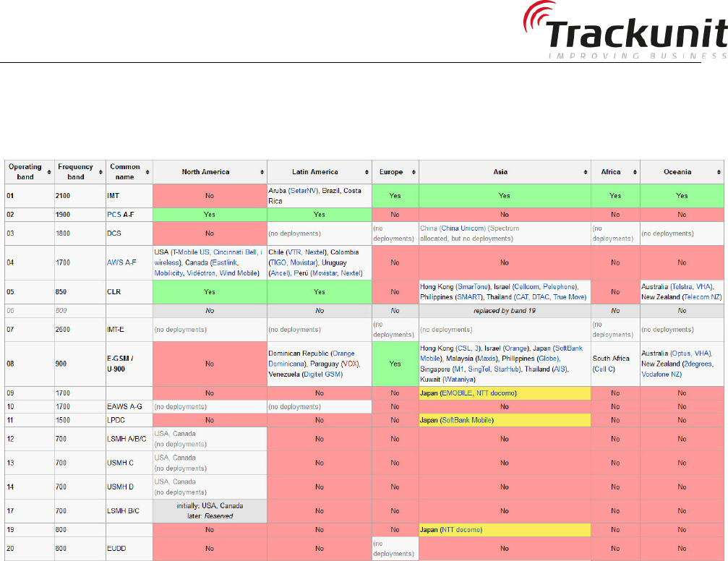Screen dimensions: 728x561
Task: Open the Wind Mobile link
Action: [x=238, y=273]
